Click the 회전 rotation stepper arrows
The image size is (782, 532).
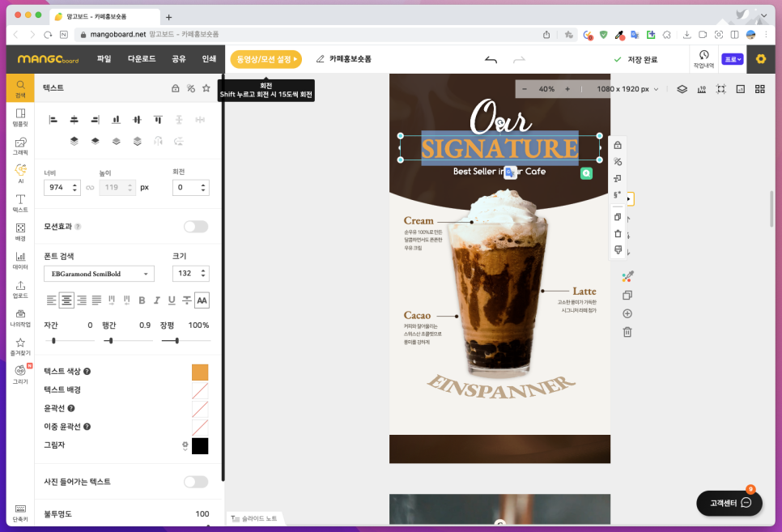[x=203, y=188]
